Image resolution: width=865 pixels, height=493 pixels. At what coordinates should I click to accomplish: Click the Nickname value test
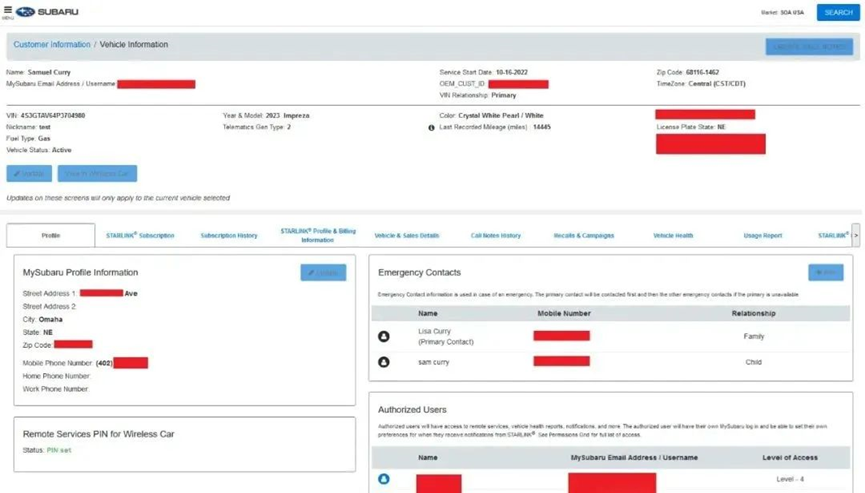[45, 127]
